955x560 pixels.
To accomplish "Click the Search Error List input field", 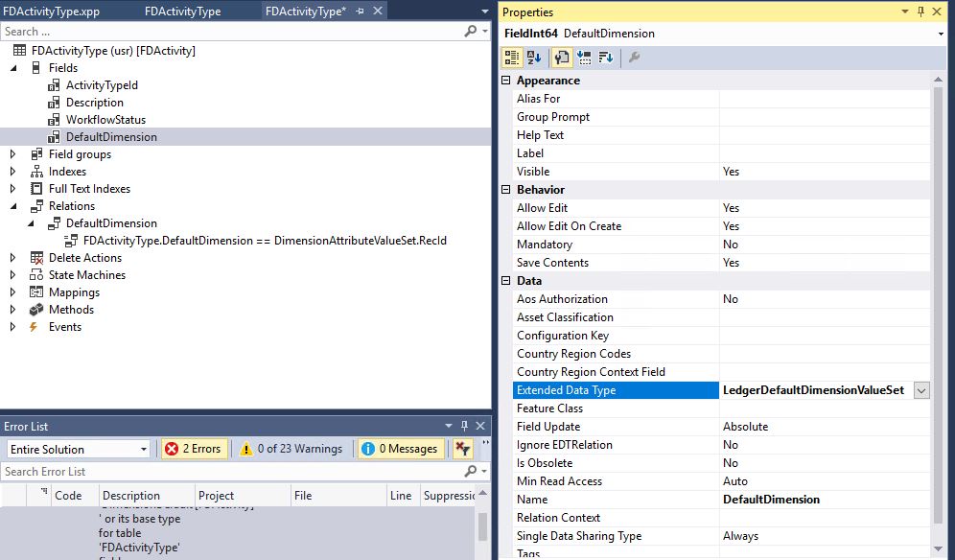I will [x=230, y=472].
